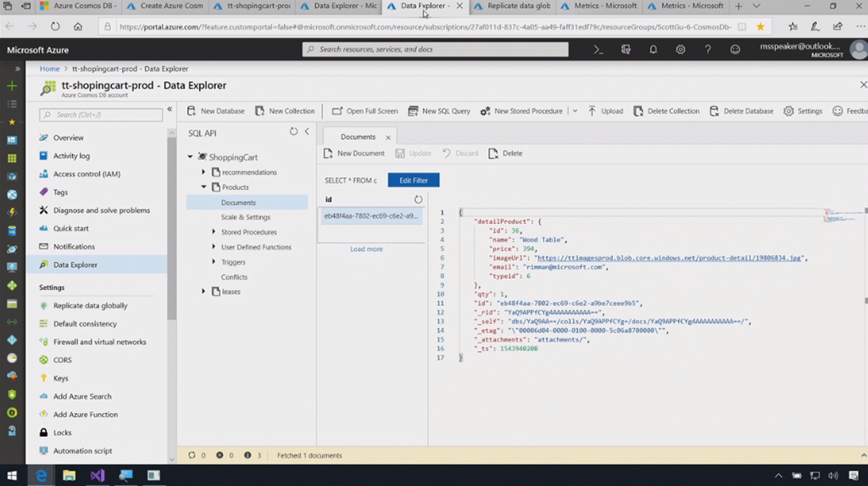This screenshot has width=868, height=486.
Task: Click the Edit Filter button
Action: tap(414, 181)
